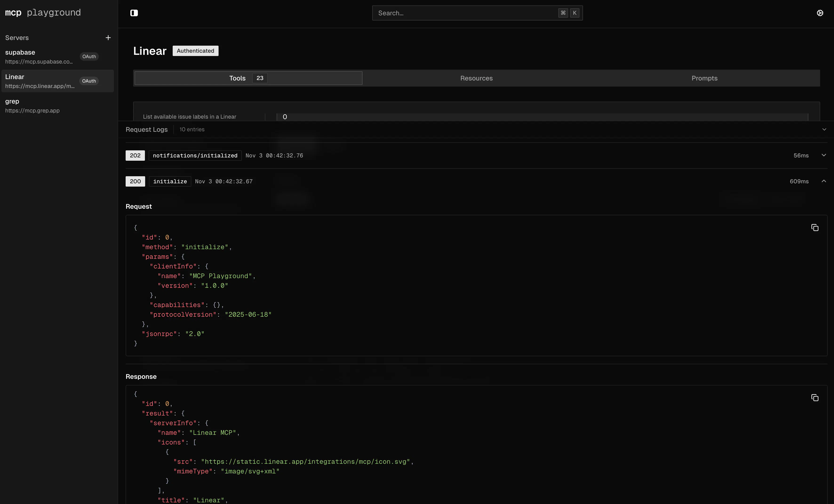Click the Nov 3 00:42:32.76 timestamp
The height and width of the screenshot is (504, 834).
(274, 155)
